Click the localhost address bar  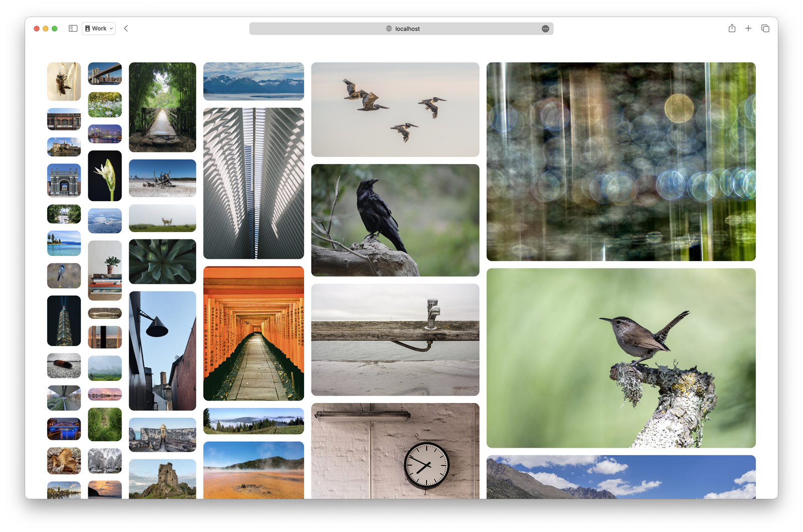click(x=401, y=29)
